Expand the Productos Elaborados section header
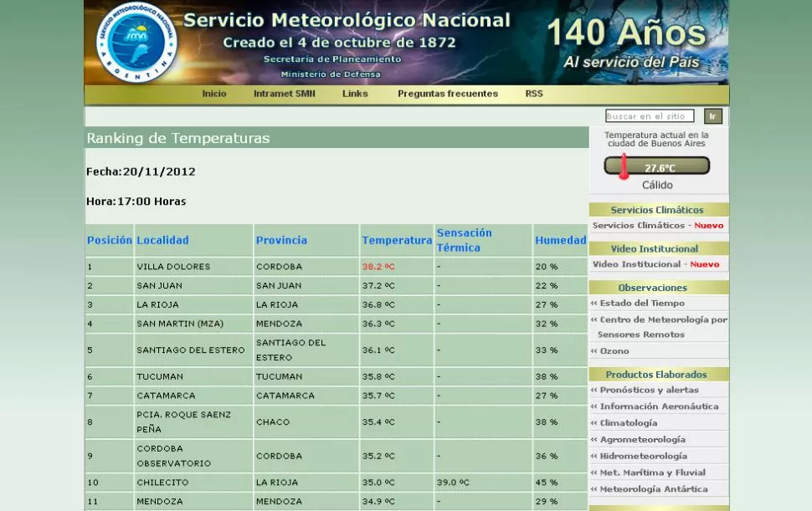Viewport: 812px width, 511px height. point(658,374)
